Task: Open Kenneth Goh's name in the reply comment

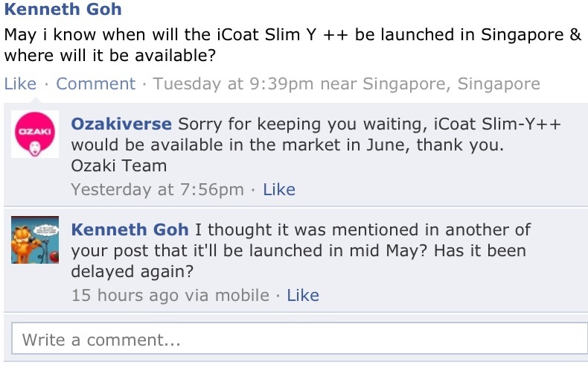Action: [130, 229]
